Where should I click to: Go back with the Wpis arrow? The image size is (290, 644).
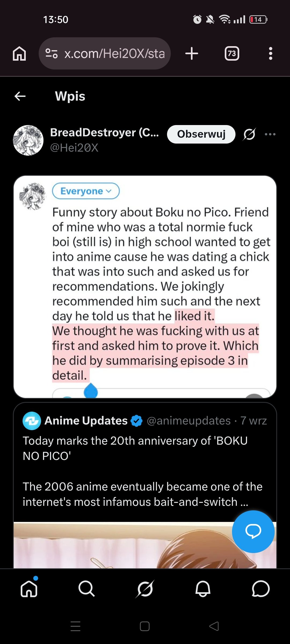click(20, 96)
